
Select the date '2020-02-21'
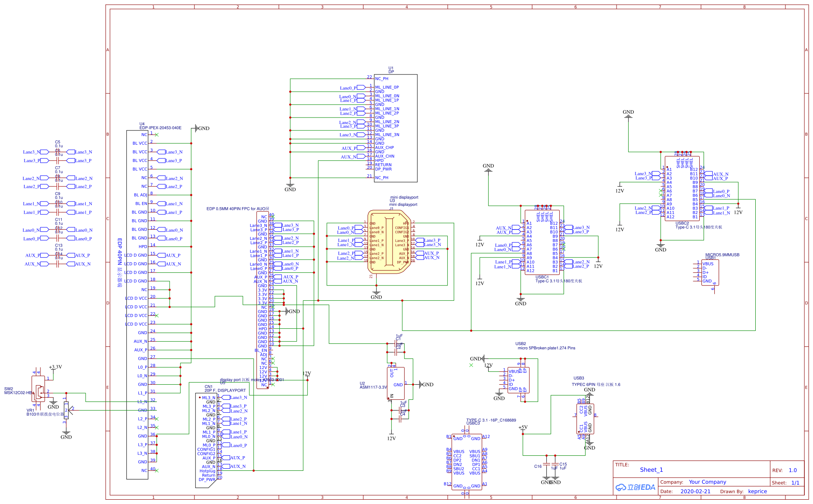pos(695,492)
